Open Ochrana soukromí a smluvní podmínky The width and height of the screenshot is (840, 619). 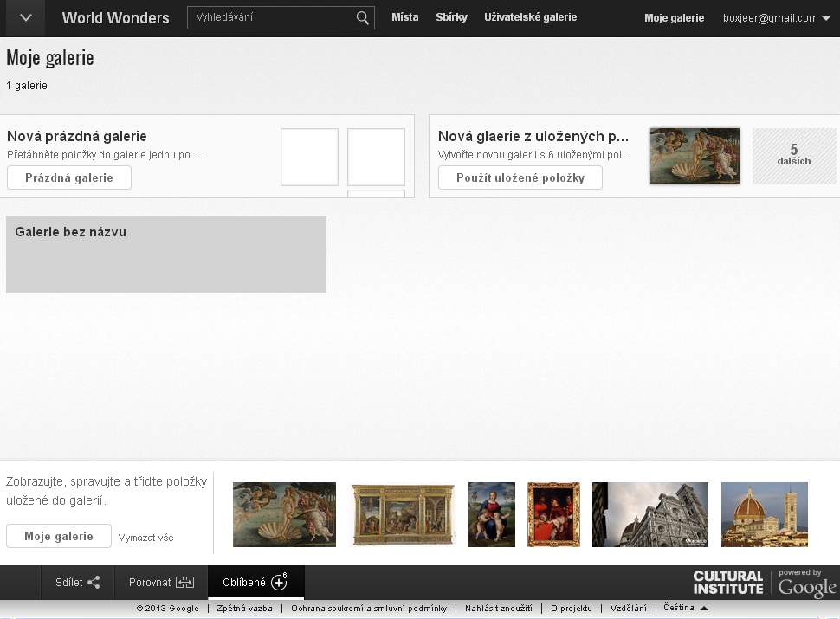369,609
